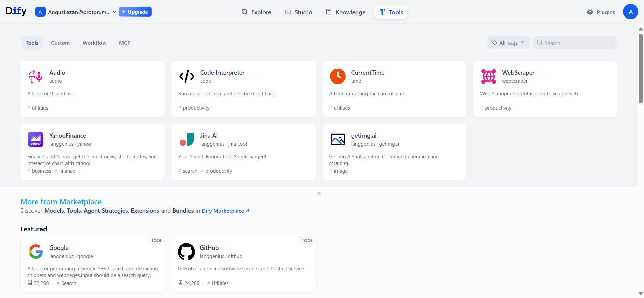
Task: Click the Upgrade button
Action: point(135,12)
